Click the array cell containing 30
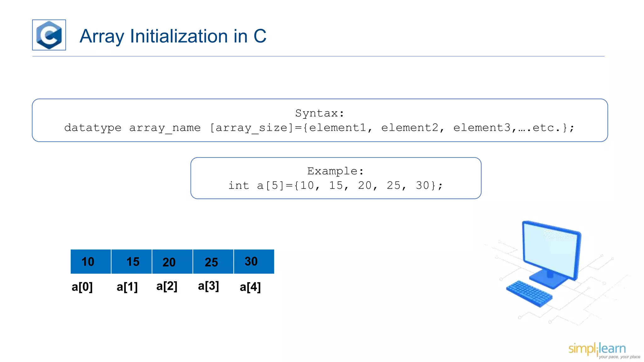644x362 pixels. point(254,261)
